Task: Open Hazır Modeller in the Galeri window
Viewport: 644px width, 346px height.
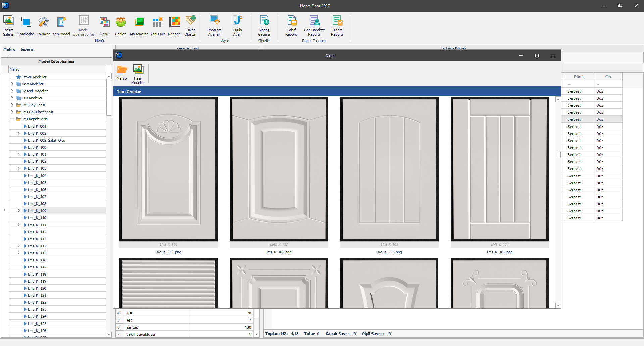Action: click(x=138, y=74)
